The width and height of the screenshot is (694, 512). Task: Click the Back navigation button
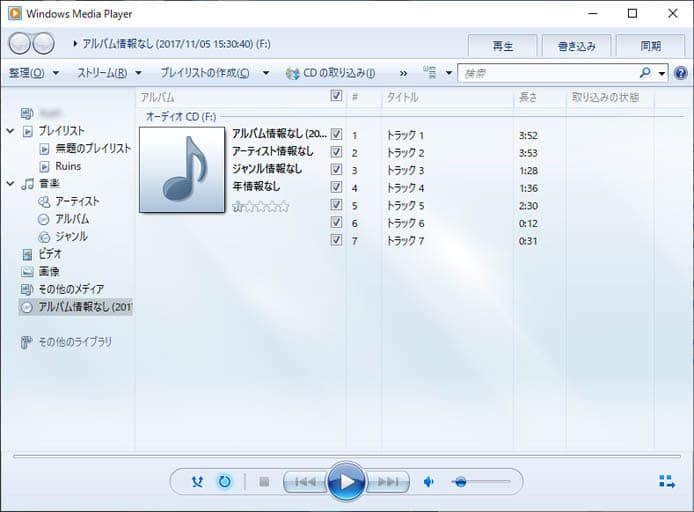19,44
